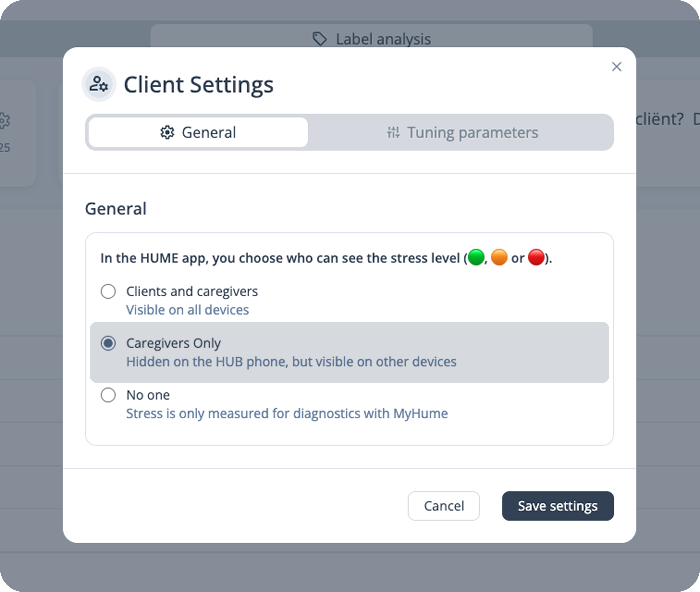This screenshot has height=592, width=700.
Task: Click the orange stress level circle
Action: (499, 257)
